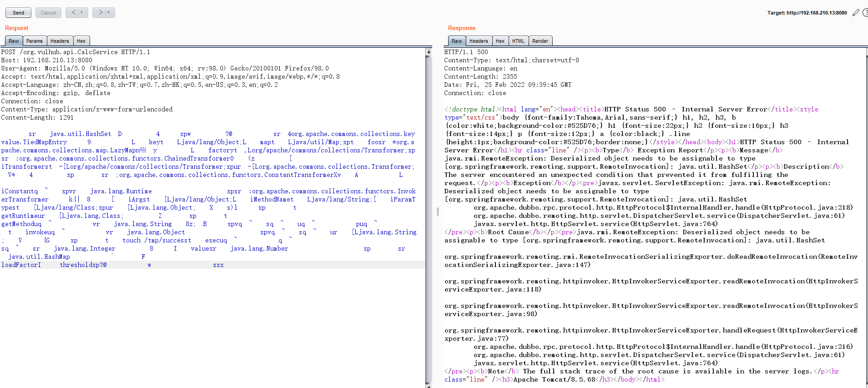Click the pencil icon to edit the target
The width and height of the screenshot is (868, 388).
pos(856,13)
